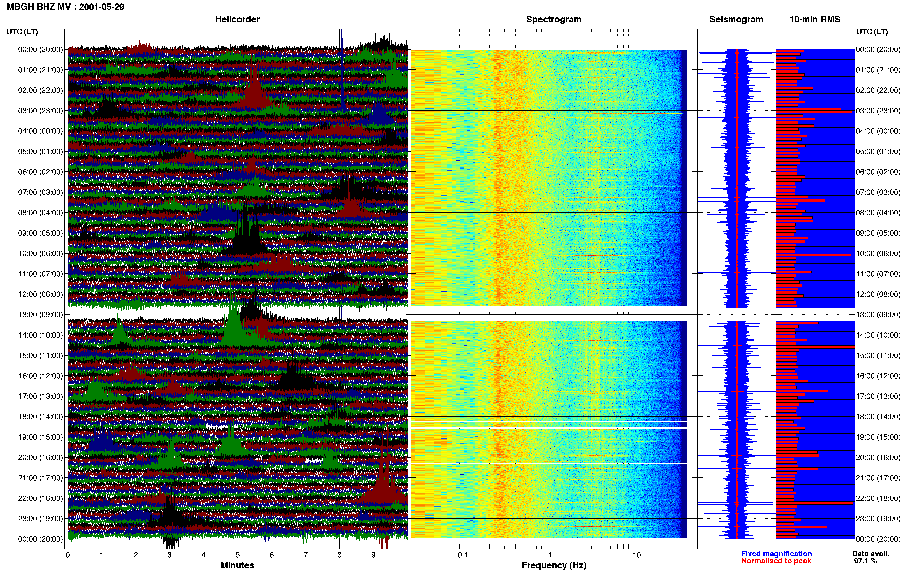Click the "UTC (LT)" label beside the Helicorder
The image size is (924, 578).
[x=22, y=32]
